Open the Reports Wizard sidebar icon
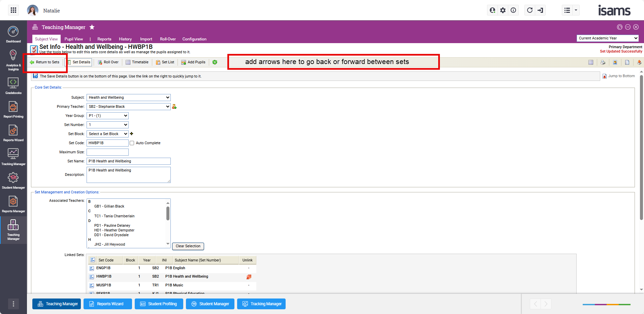Image resolution: width=644 pixels, height=314 pixels. pos(13,133)
